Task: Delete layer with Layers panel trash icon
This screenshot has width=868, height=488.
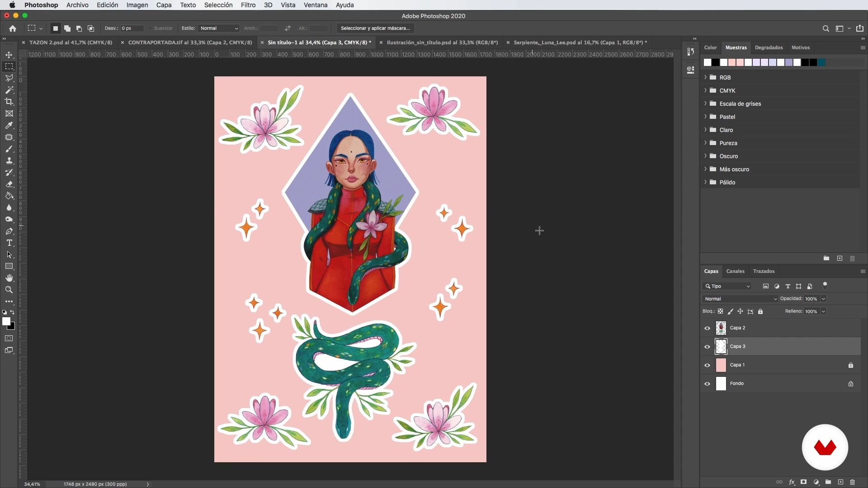Action: (x=852, y=482)
